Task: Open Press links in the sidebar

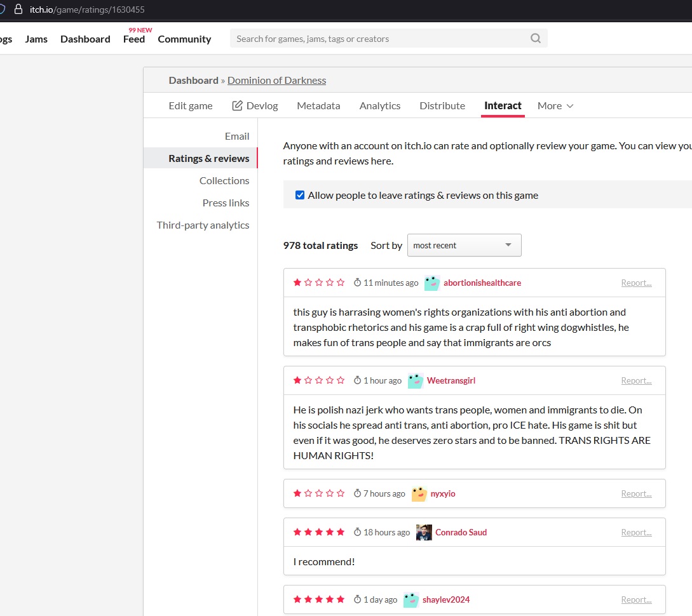Action: point(226,203)
